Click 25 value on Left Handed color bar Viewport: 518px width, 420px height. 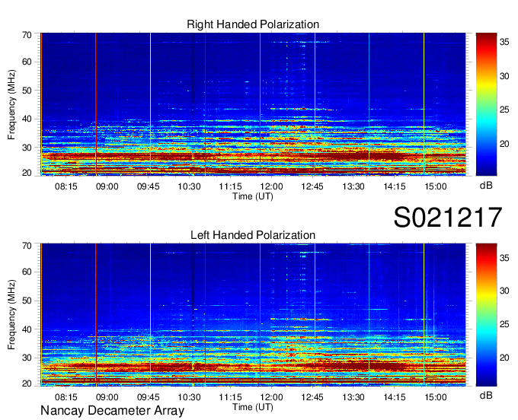tap(504, 324)
